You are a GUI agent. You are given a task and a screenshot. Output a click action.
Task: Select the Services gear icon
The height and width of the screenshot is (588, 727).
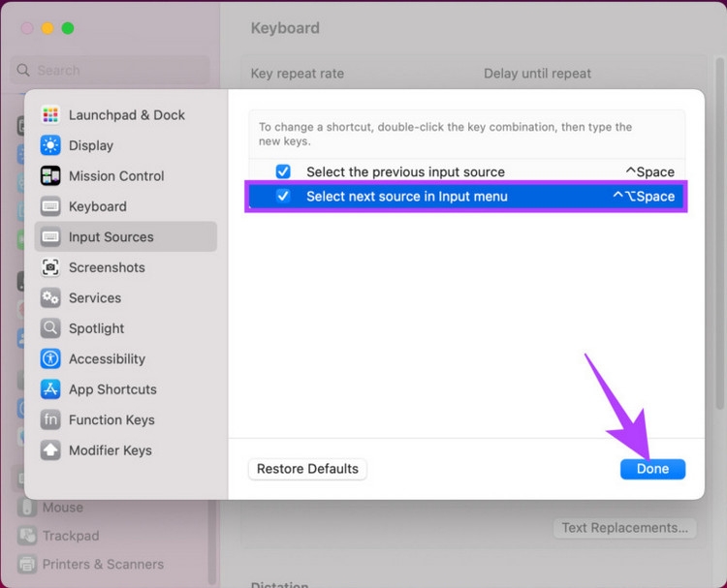point(51,298)
